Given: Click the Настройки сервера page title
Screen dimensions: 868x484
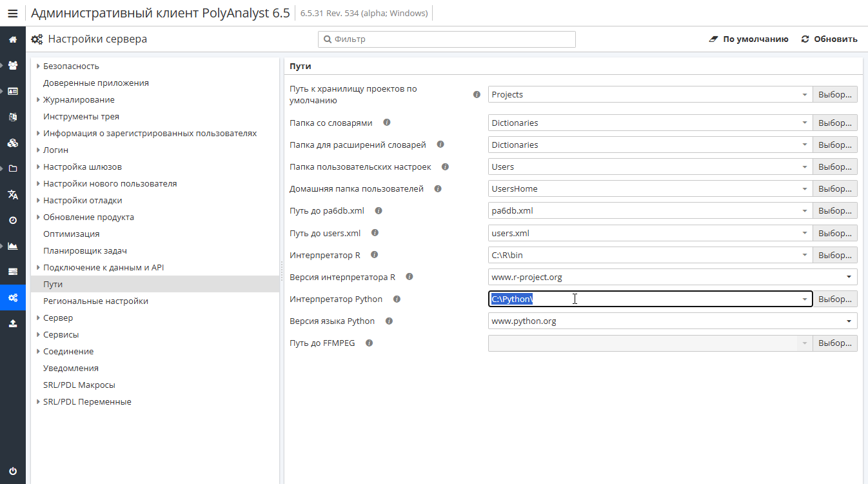Looking at the screenshot, I should pos(97,39).
